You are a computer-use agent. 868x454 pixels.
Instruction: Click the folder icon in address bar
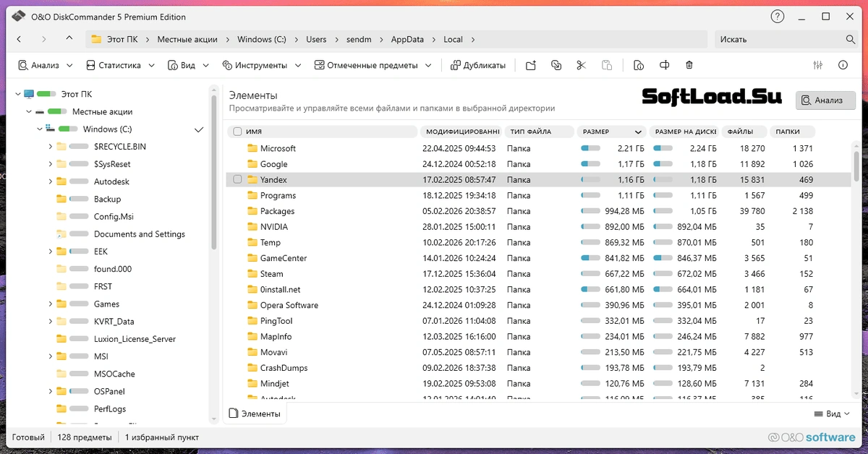96,39
